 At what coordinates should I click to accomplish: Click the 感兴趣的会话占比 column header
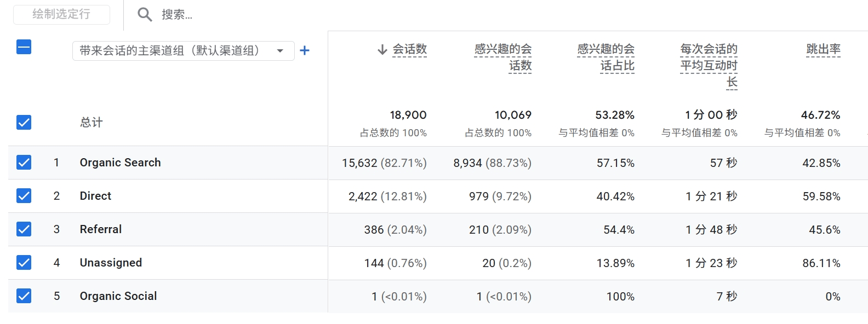606,57
